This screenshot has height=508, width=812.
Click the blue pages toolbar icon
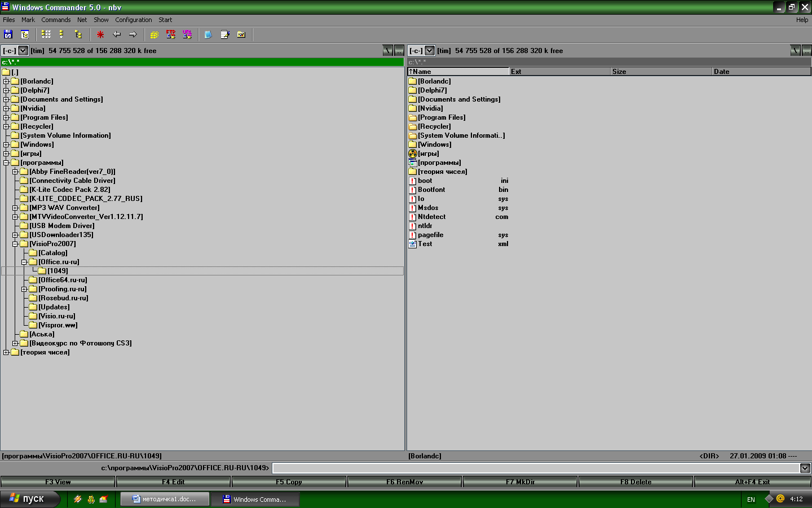(x=208, y=34)
